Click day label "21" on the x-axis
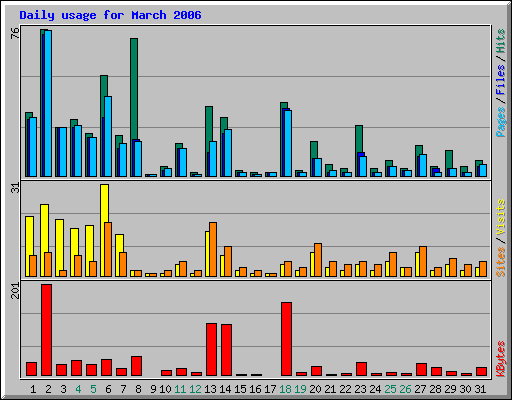 tap(330, 389)
